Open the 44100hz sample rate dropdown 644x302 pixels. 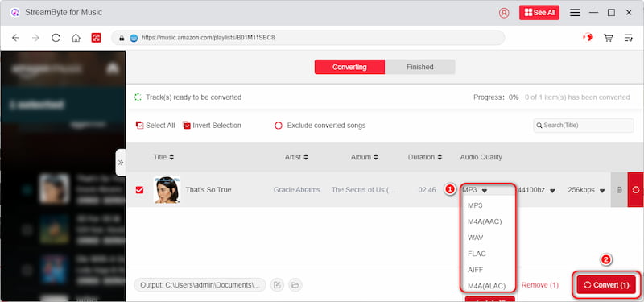[536, 190]
